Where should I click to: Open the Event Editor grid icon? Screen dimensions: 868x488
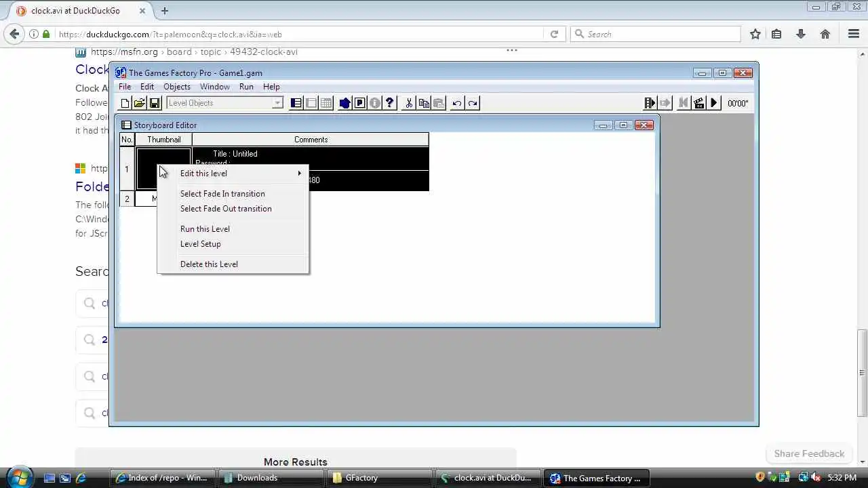[x=326, y=103]
